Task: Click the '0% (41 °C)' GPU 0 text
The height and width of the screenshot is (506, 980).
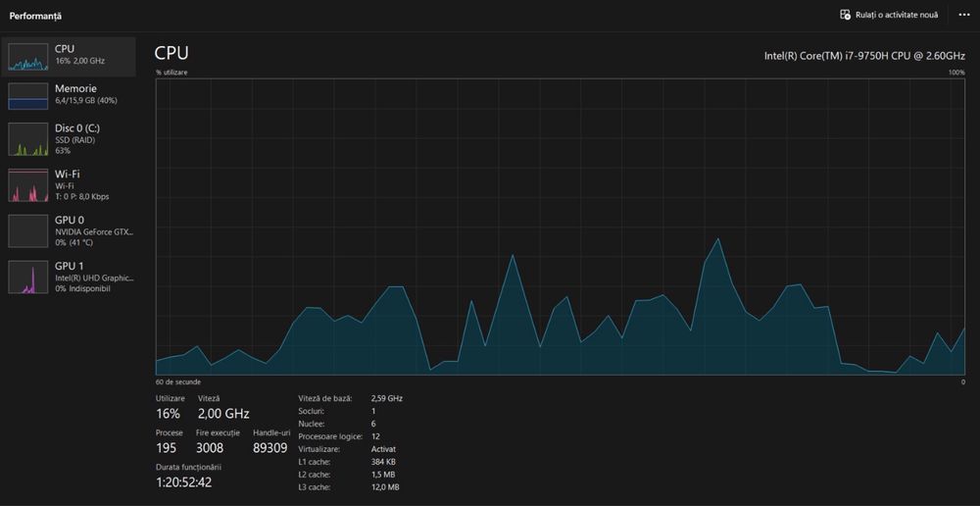Action: tap(73, 242)
